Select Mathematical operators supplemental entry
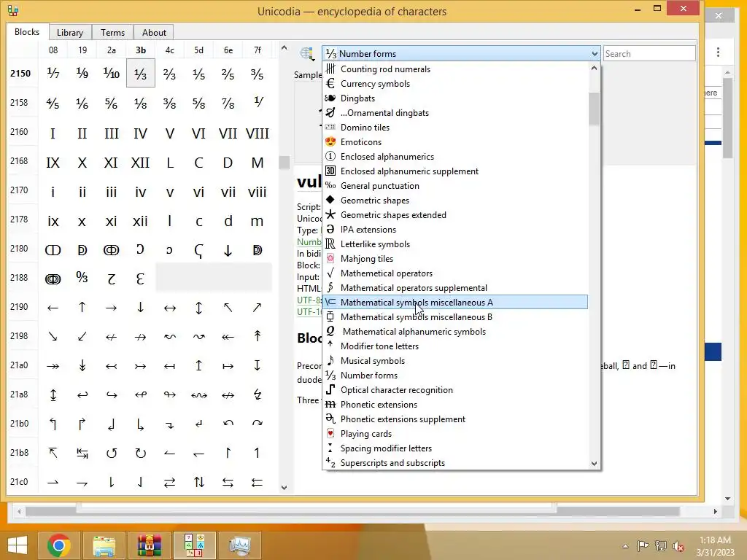Screen dimensions: 747x560 click(x=455, y=287)
